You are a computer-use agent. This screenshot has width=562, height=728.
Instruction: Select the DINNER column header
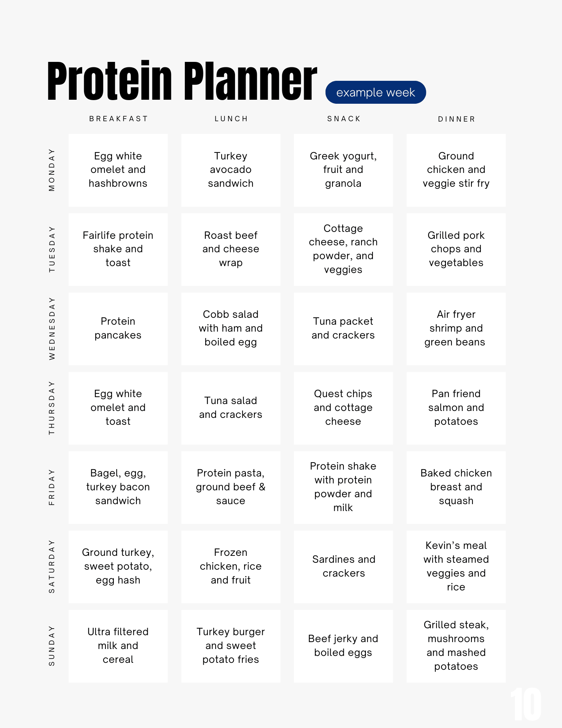[457, 119]
